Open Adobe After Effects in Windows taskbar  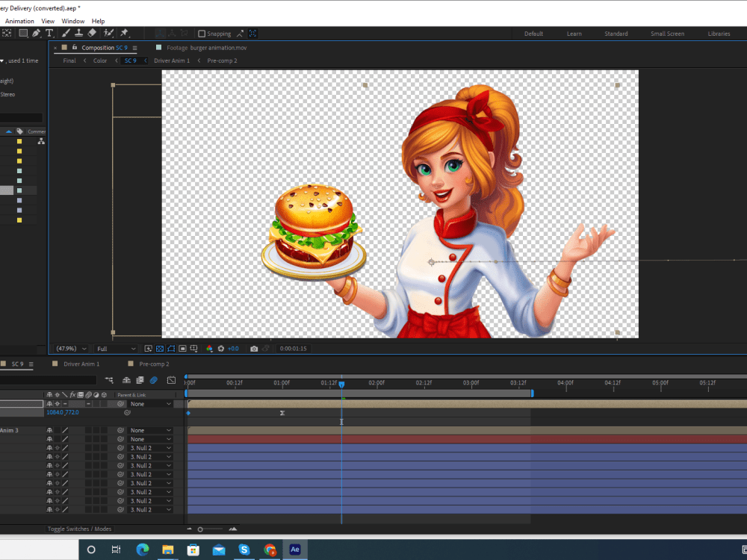pyautogui.click(x=295, y=550)
